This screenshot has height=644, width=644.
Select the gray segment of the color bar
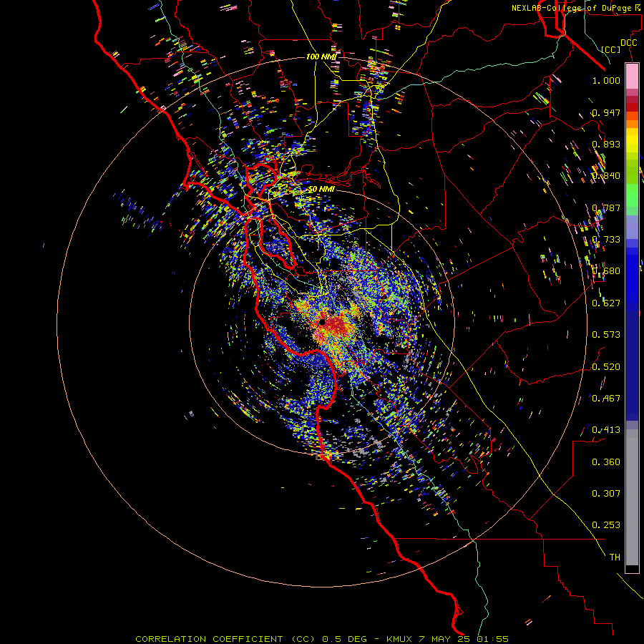pos(632,497)
